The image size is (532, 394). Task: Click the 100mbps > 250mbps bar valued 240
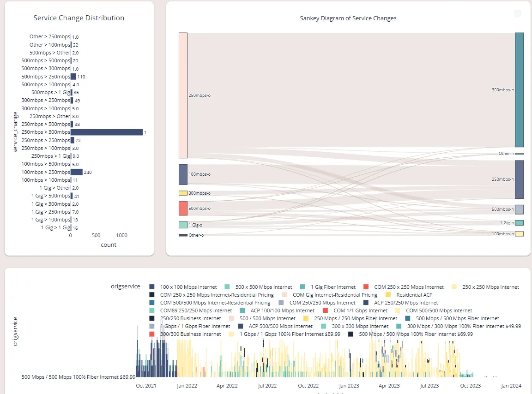pos(76,172)
